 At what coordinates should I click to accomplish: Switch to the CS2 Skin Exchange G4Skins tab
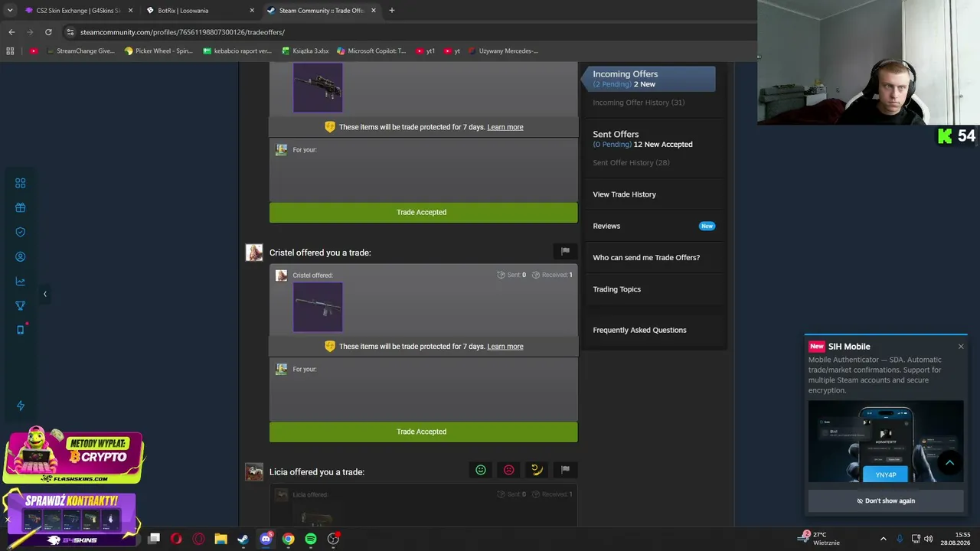tap(73, 11)
